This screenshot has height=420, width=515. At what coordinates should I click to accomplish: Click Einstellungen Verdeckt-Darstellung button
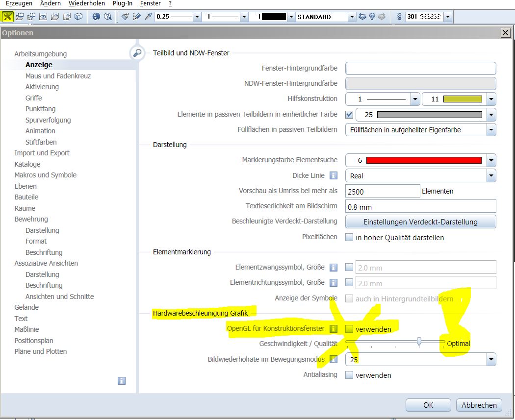click(420, 222)
